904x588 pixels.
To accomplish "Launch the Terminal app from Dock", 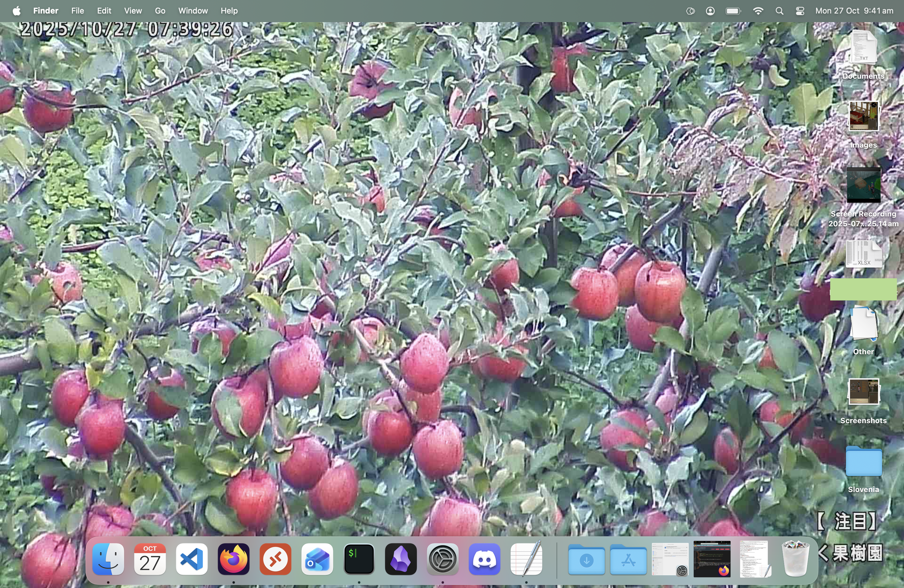I will (359, 559).
